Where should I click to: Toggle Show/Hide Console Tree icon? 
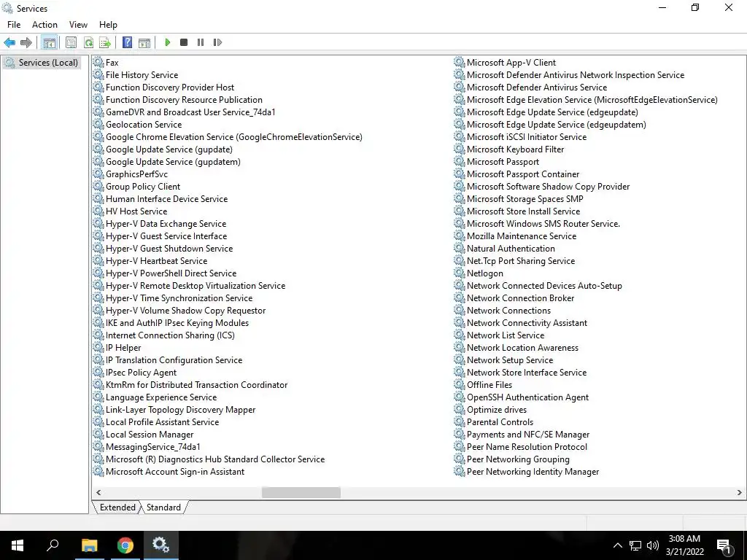point(49,42)
